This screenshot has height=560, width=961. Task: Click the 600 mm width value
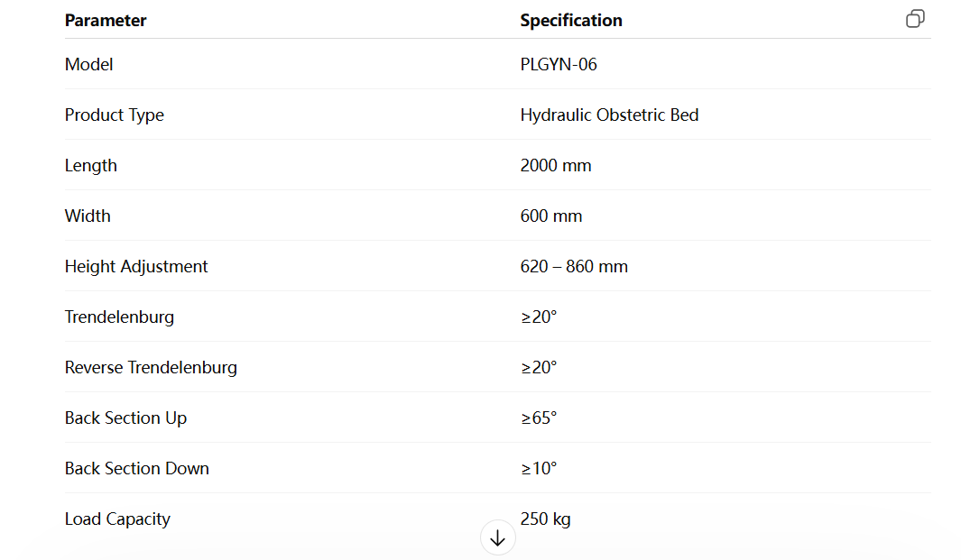551,216
